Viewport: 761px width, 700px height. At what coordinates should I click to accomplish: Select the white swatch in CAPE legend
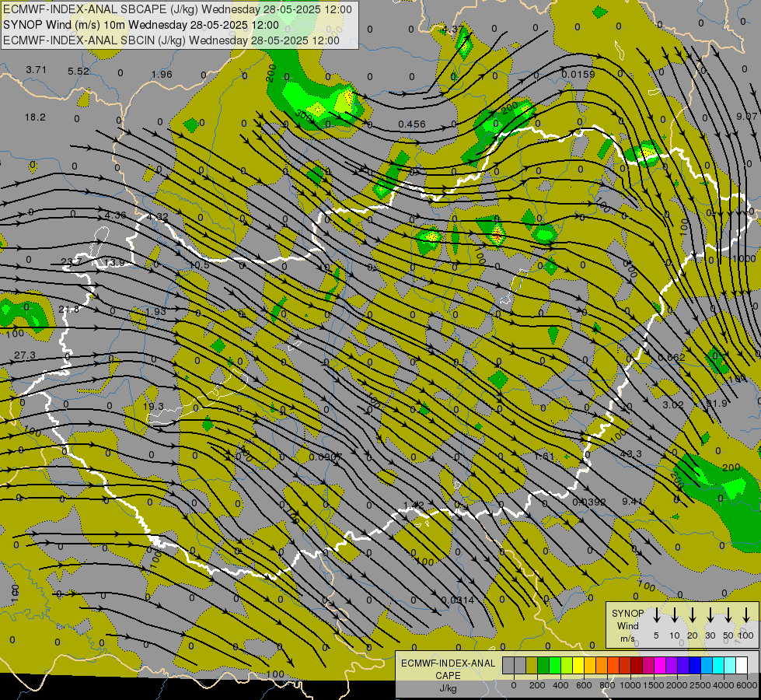pos(742,666)
